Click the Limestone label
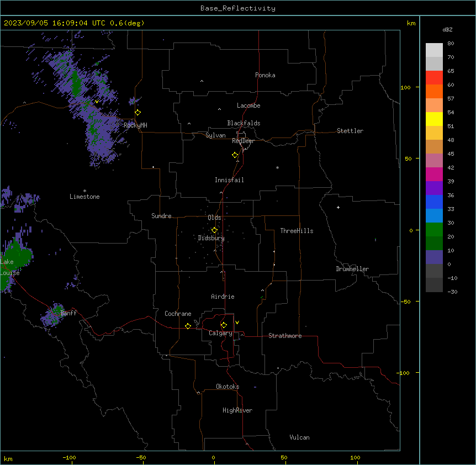476x465 pixels. pos(84,197)
